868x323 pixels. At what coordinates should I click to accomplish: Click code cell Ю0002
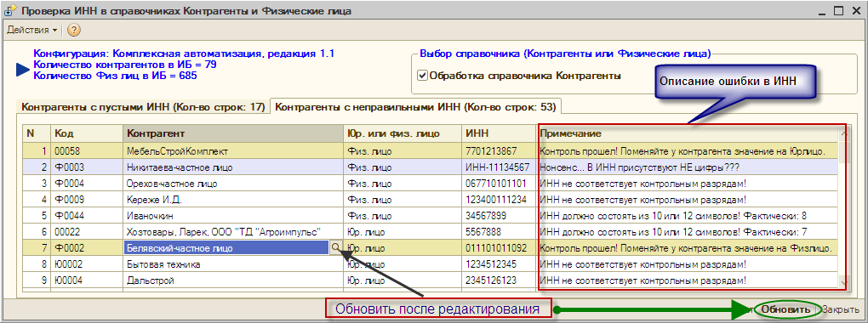87,264
